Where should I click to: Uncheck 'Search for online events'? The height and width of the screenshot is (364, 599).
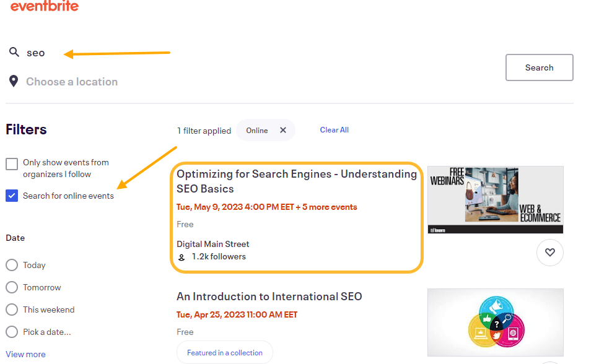click(x=11, y=195)
